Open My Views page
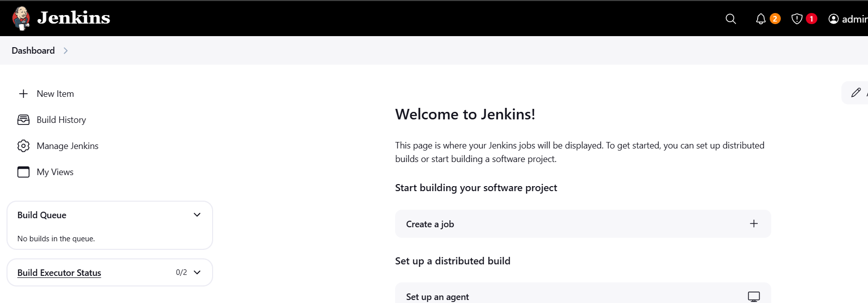 (x=55, y=172)
